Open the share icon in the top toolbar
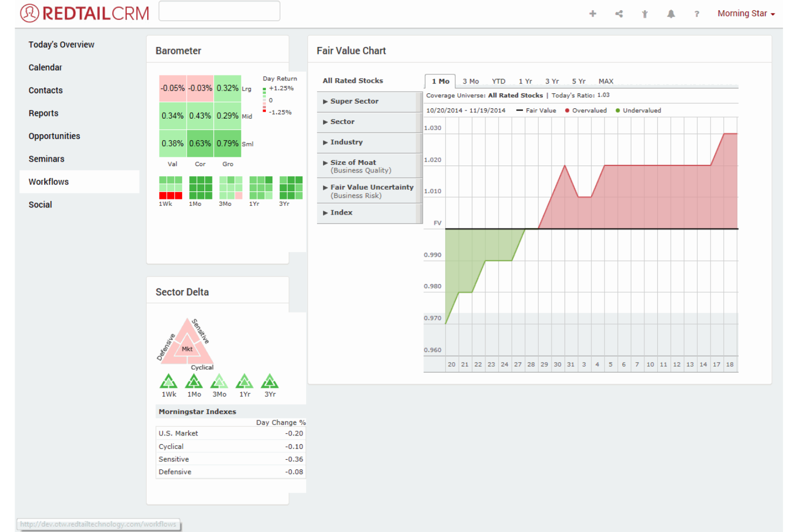Image resolution: width=798 pixels, height=532 pixels. tap(618, 13)
